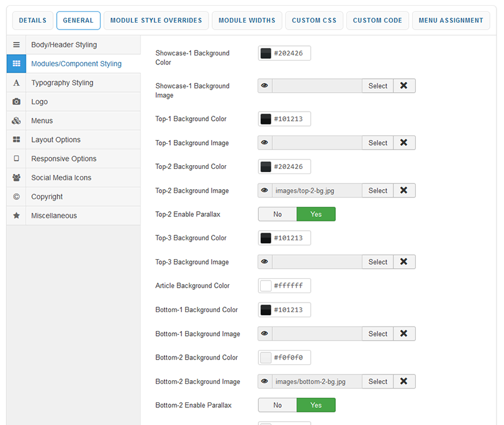Open the Module Widths tab
Viewport: 504px width, 425px height.
(246, 20)
